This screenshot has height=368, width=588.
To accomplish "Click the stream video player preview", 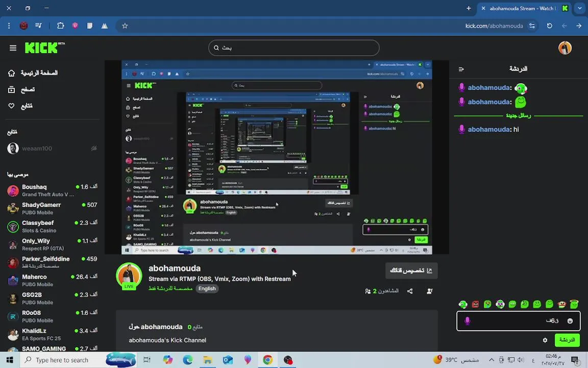I will pyautogui.click(x=277, y=157).
